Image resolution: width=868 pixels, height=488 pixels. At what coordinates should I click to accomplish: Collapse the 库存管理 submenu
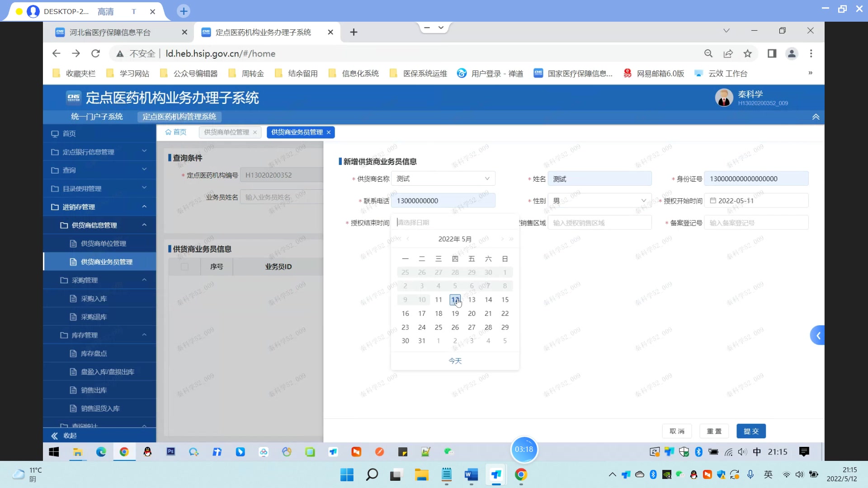pyautogui.click(x=99, y=335)
